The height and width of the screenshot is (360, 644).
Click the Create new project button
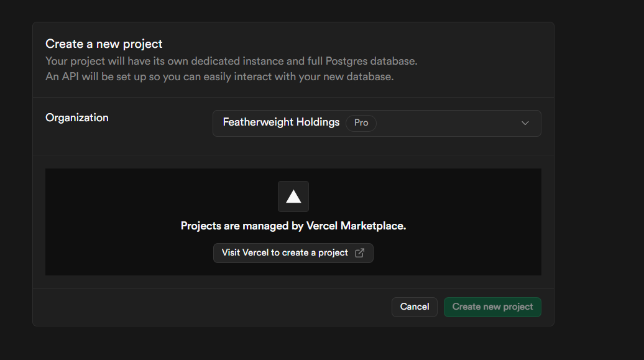pos(492,307)
